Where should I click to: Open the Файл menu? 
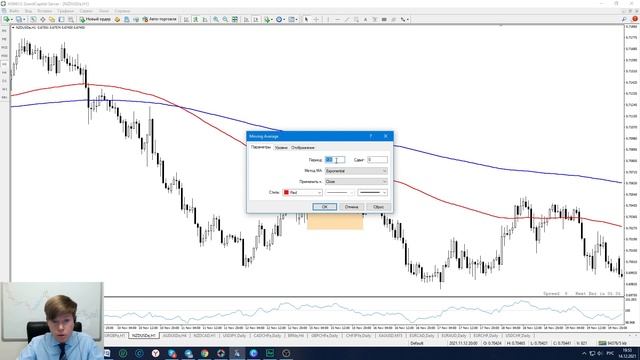click(x=13, y=11)
